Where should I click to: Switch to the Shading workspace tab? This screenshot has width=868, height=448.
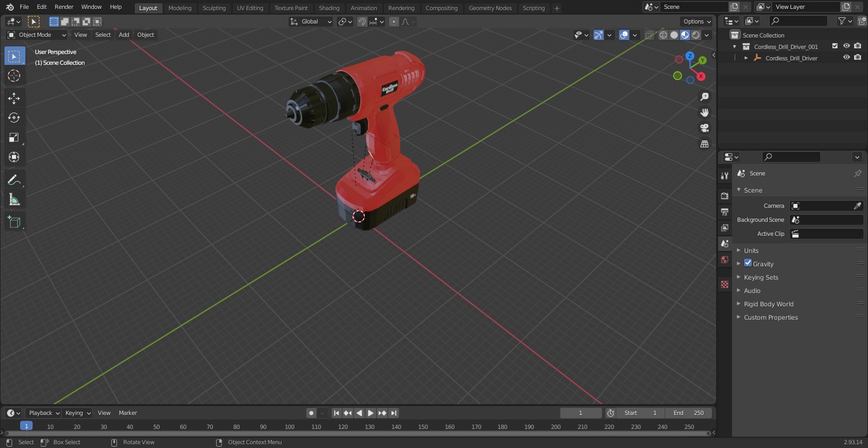pos(329,8)
